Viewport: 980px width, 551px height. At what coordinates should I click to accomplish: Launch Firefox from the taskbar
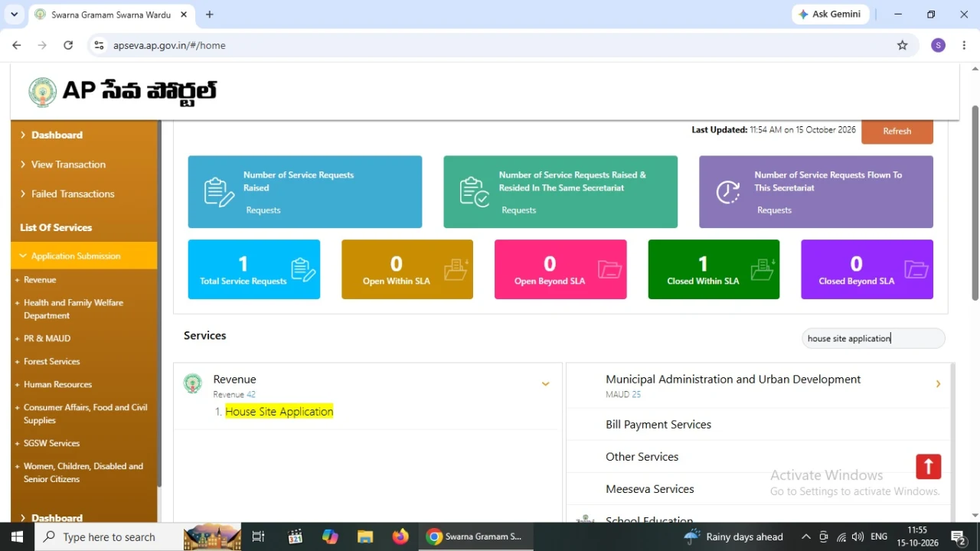400,536
